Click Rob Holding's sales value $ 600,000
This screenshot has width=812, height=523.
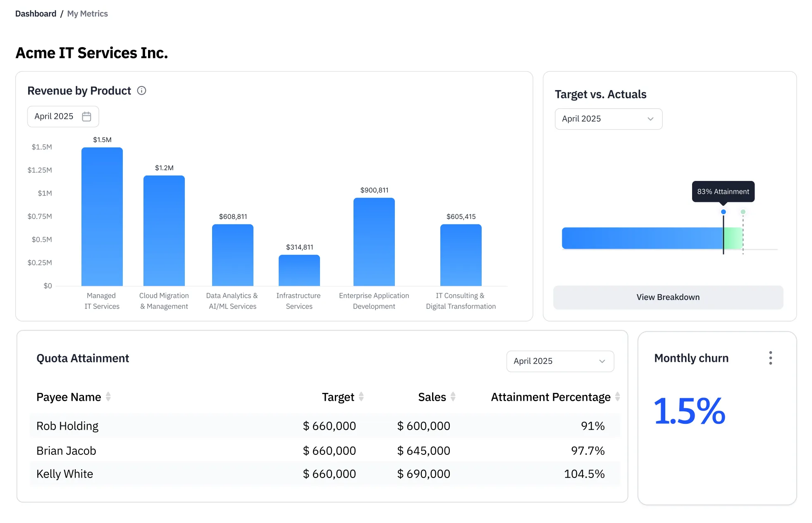(424, 426)
